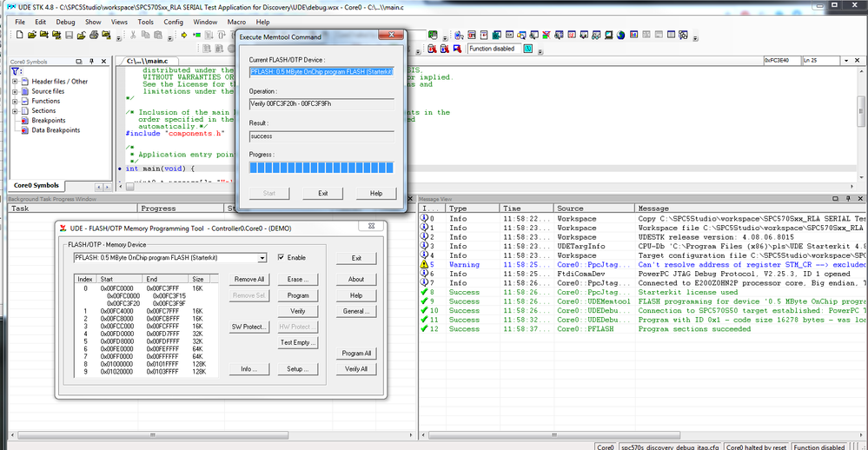The image size is (868, 450).
Task: Select the Core0 Symbols bottom tab
Action: click(x=36, y=185)
